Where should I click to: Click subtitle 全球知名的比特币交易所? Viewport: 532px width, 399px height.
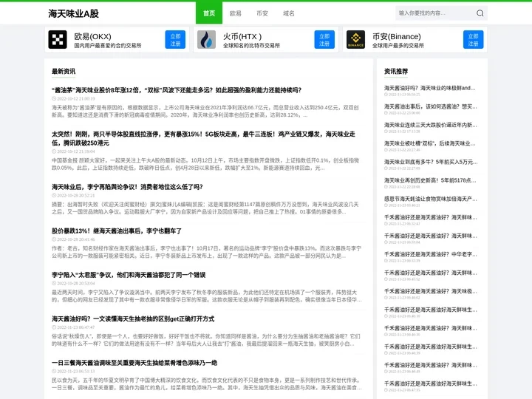tap(251, 46)
